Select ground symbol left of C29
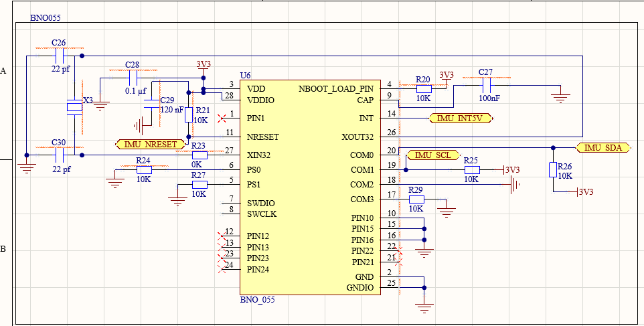Viewport: 644px width, 326px height. (x=139, y=125)
